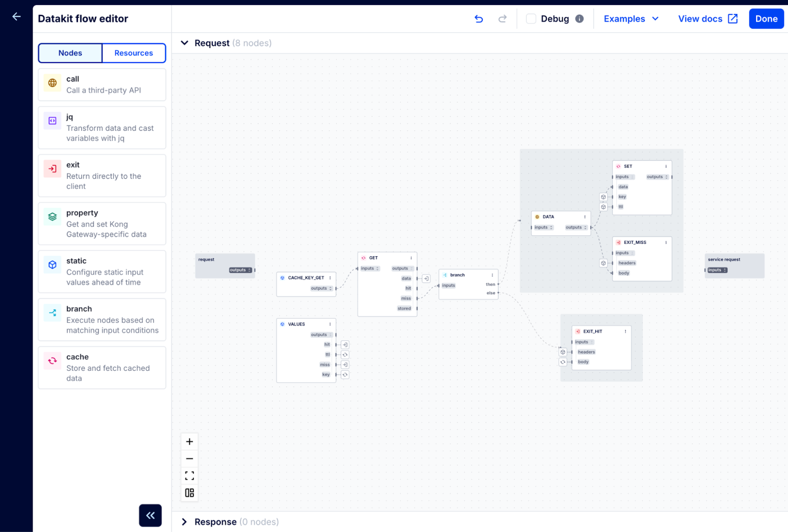Select the Nodes tab
The height and width of the screenshot is (532, 788).
pos(70,53)
